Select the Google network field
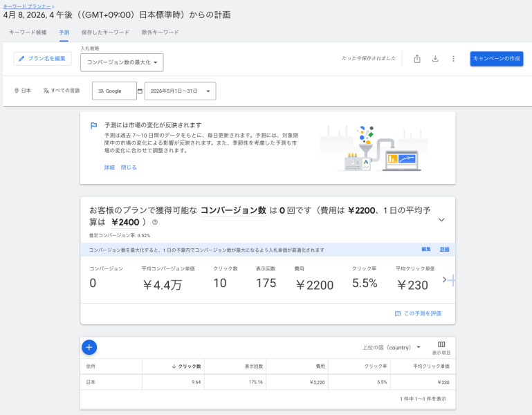The image size is (532, 415). [113, 91]
